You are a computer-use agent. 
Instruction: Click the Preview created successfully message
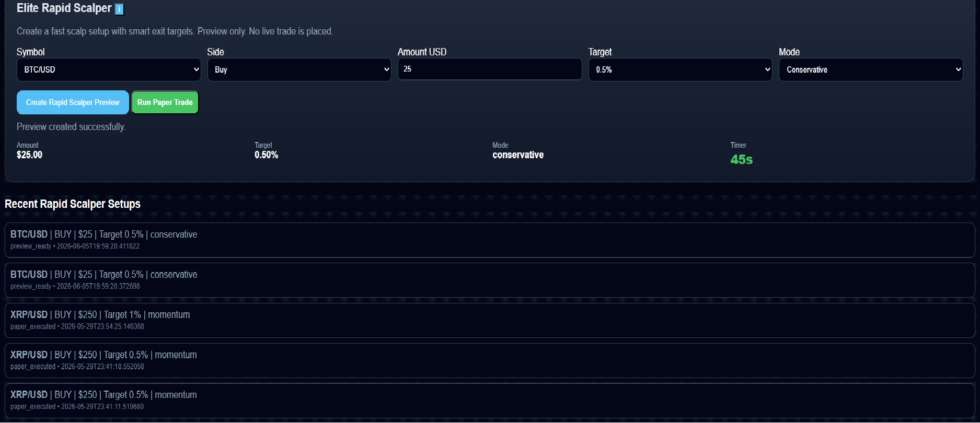tap(71, 127)
